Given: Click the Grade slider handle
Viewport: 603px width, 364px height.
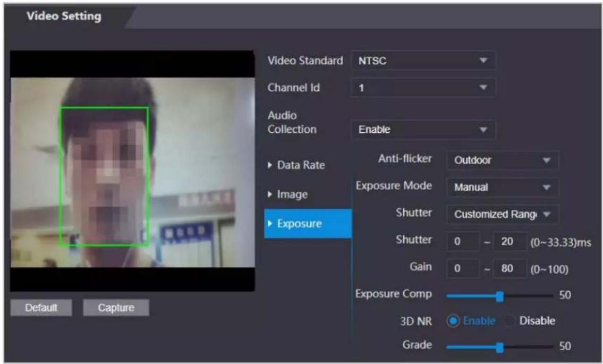Looking at the screenshot, I should (x=499, y=348).
